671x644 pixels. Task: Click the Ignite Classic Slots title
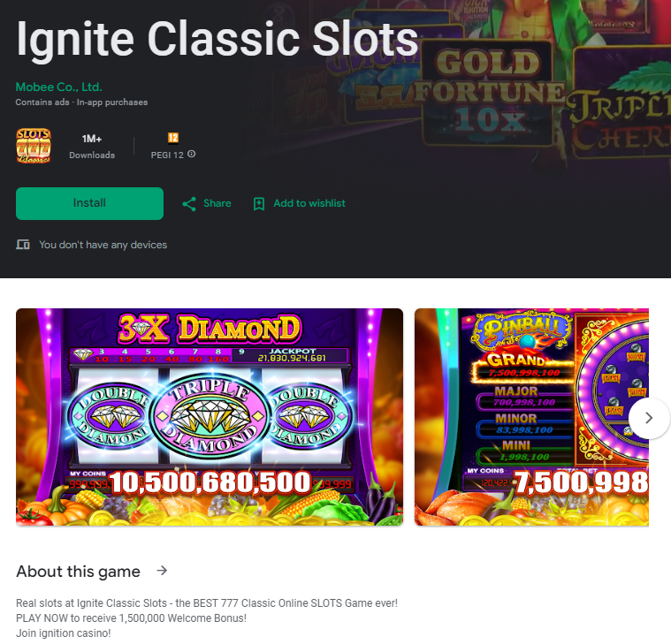click(x=217, y=40)
